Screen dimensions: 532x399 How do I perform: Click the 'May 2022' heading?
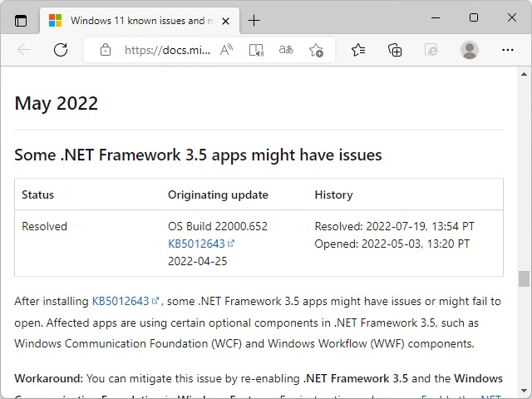click(x=57, y=103)
